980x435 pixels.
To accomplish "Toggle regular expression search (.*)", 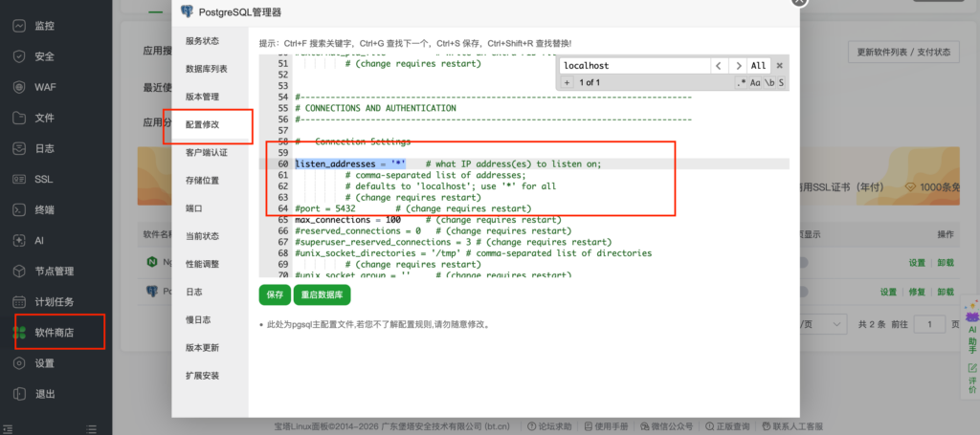I will pyautogui.click(x=742, y=82).
